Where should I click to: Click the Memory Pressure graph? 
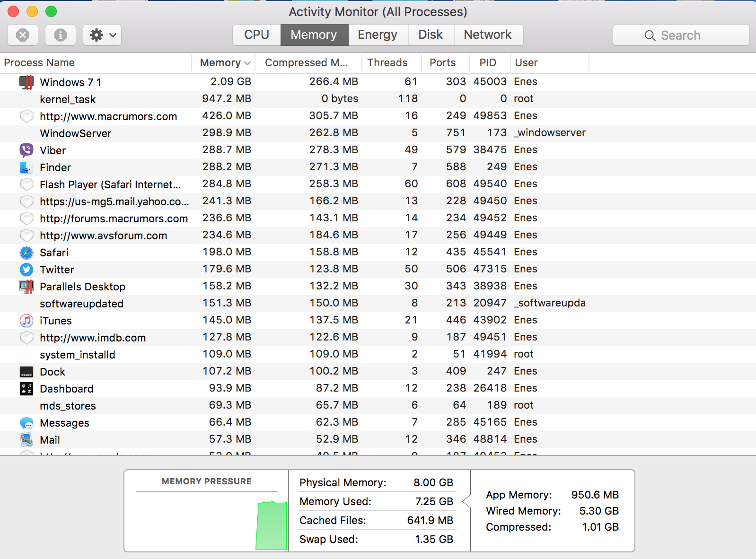[271, 526]
